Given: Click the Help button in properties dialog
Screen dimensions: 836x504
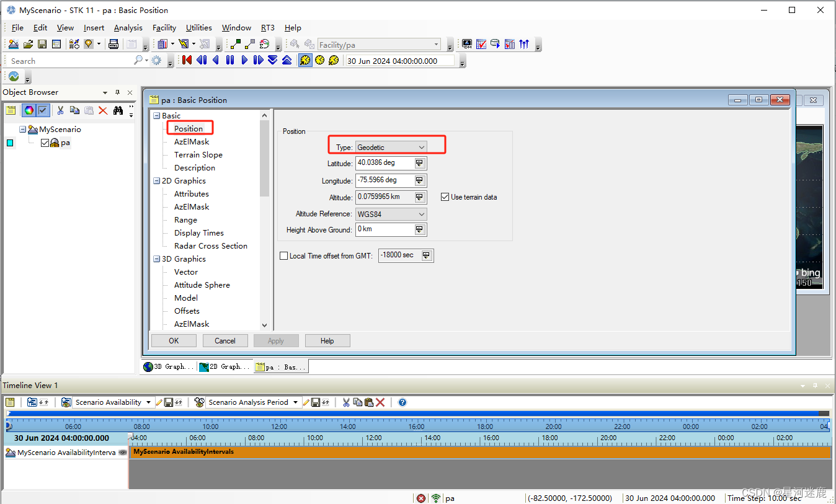Looking at the screenshot, I should [327, 341].
